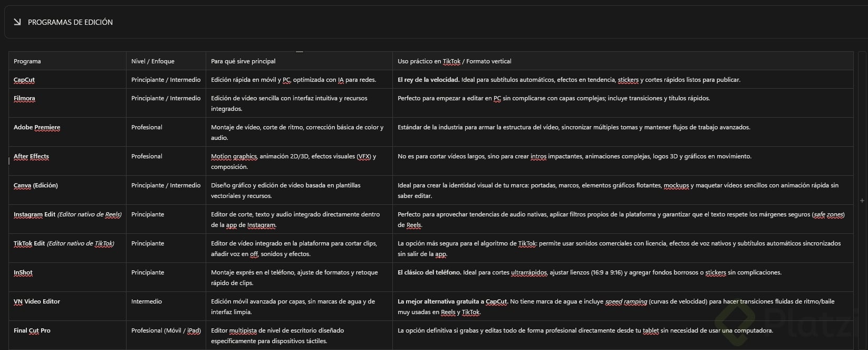Select the Uso práctico en TikTok header
The height and width of the screenshot is (350, 868).
click(623, 61)
